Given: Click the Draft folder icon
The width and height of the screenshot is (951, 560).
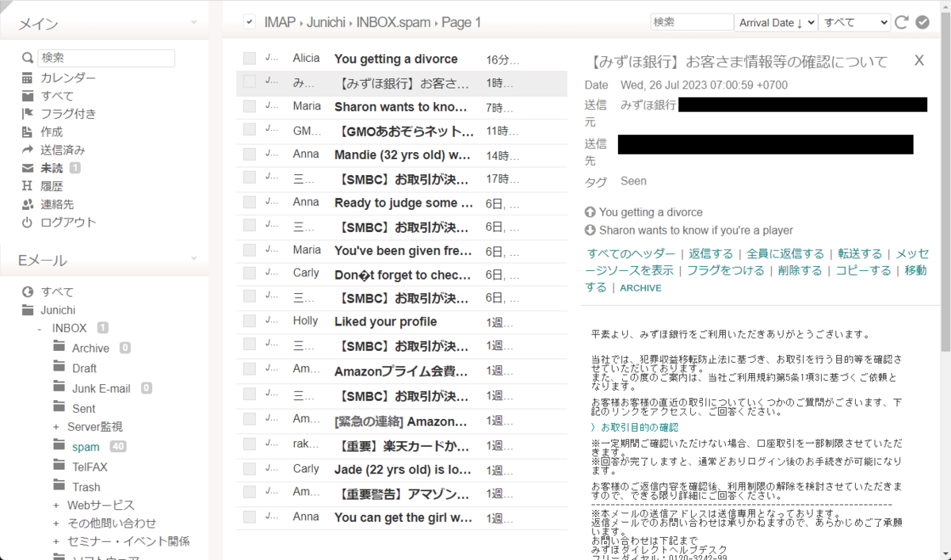Looking at the screenshot, I should (x=59, y=367).
